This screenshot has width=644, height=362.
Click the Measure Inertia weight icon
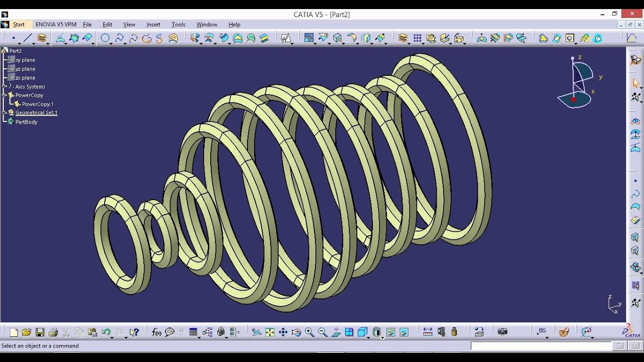454,332
